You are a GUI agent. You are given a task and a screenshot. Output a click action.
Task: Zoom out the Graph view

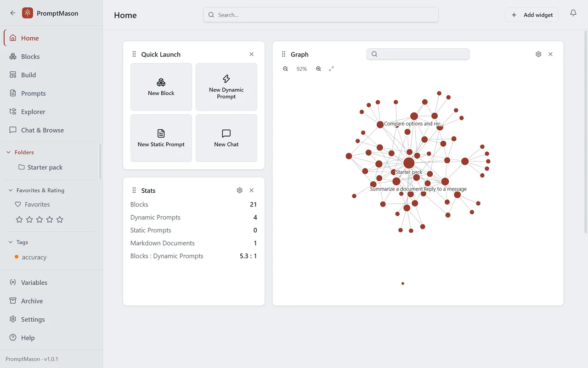click(285, 69)
